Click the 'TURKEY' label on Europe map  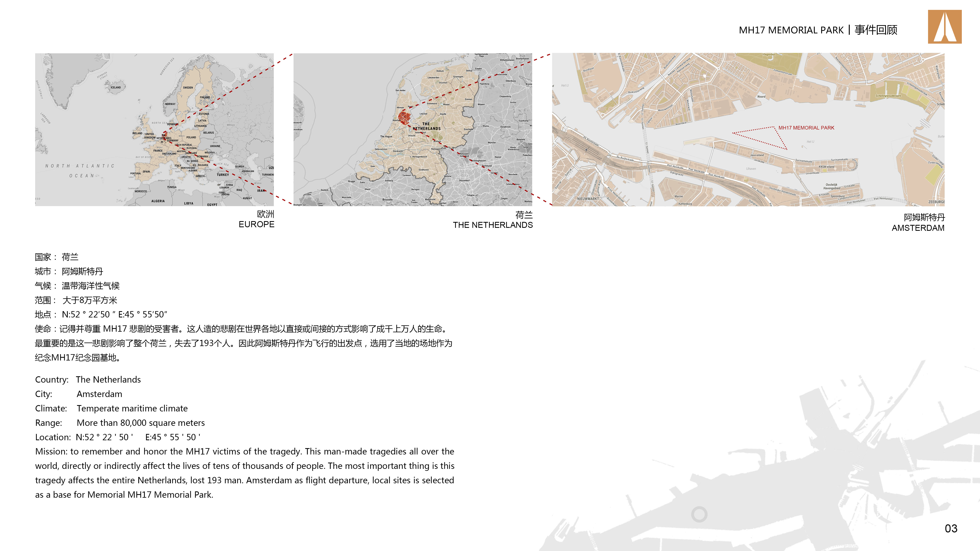pyautogui.click(x=223, y=175)
